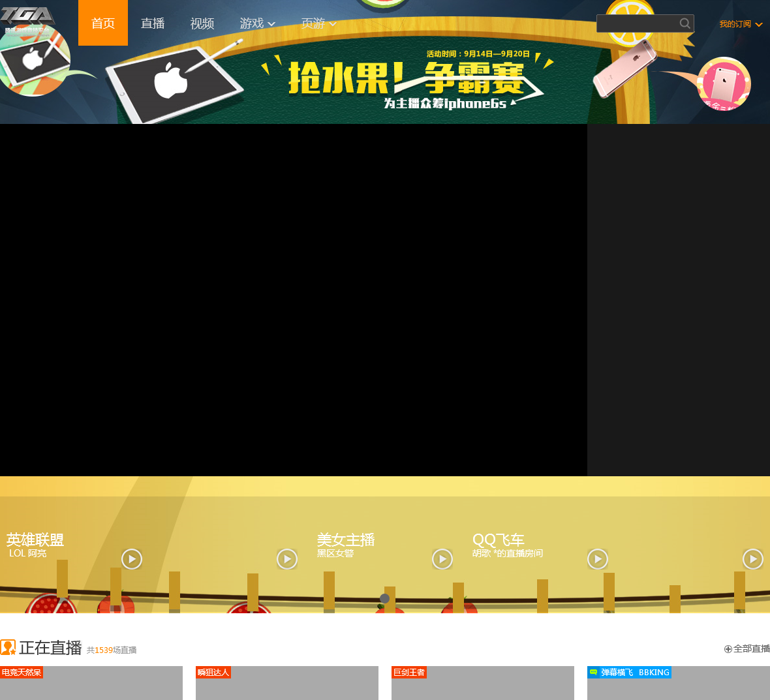The height and width of the screenshot is (700, 770).
Task: Play the 英雄联盟 LOL 阿亮 stream
Action: point(132,558)
